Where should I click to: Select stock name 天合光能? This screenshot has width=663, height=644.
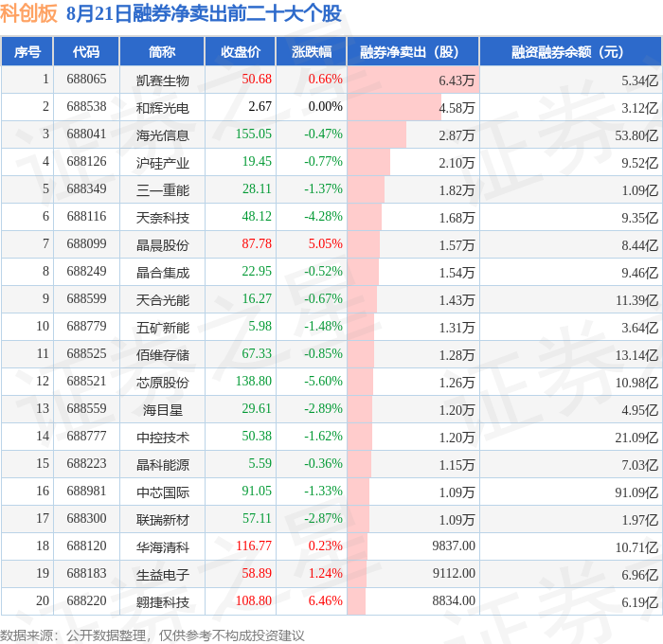[x=162, y=300]
